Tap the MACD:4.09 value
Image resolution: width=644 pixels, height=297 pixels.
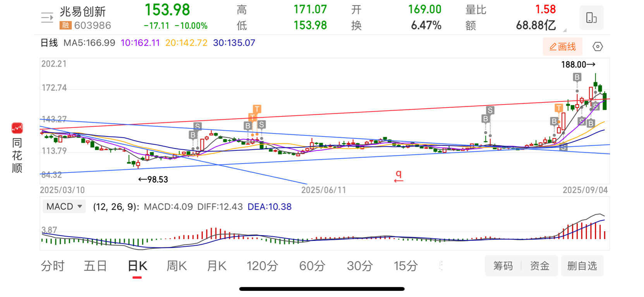click(168, 207)
